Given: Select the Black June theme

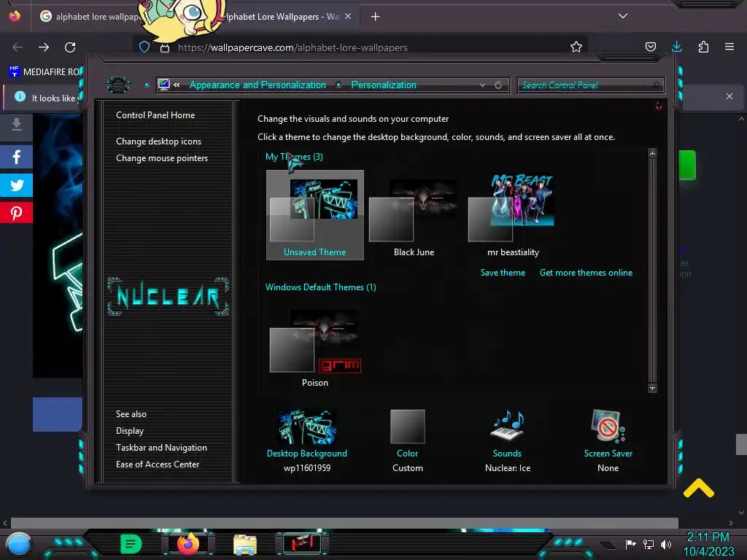Looking at the screenshot, I should (414, 215).
